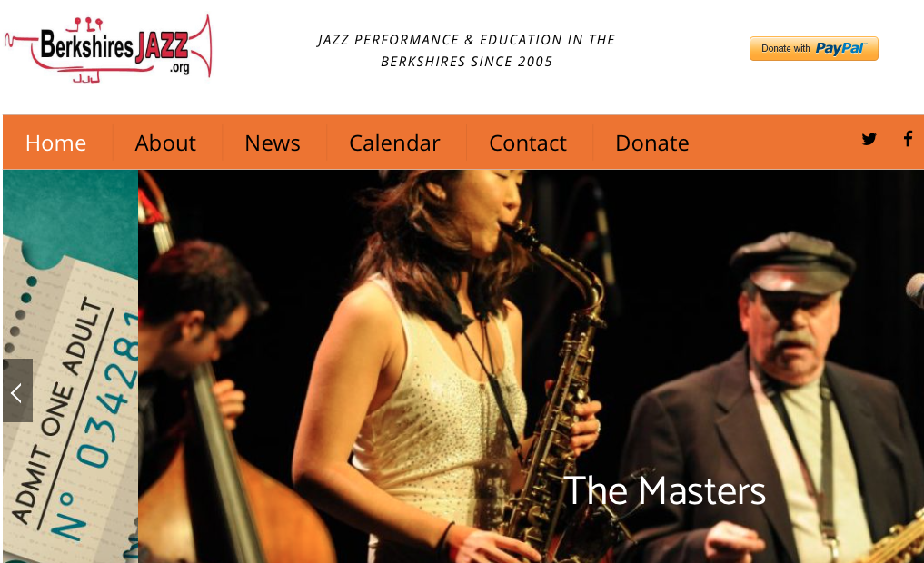Select Donate in the navigation bar
924x563 pixels.
652,143
